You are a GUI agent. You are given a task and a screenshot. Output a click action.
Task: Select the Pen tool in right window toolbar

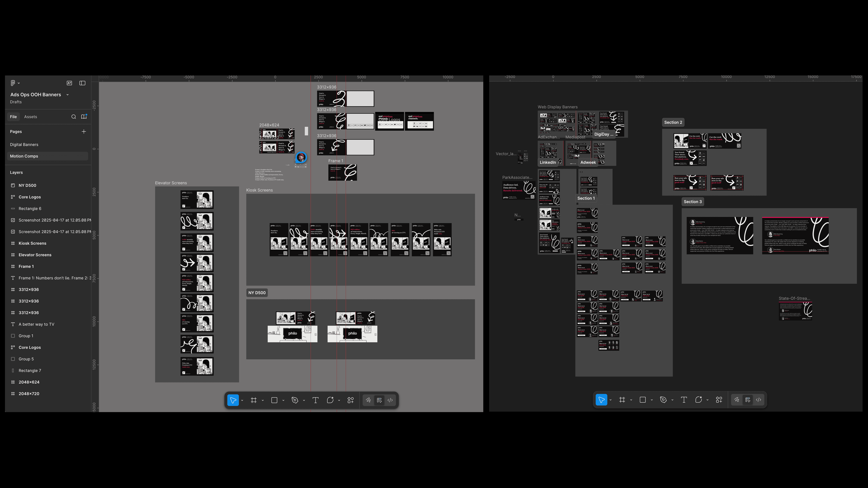pos(663,400)
